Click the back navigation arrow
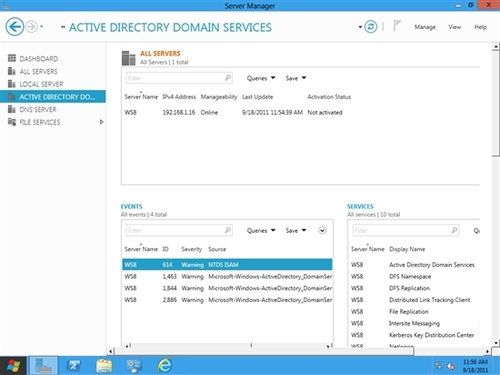The width and height of the screenshot is (500, 375). (14, 26)
